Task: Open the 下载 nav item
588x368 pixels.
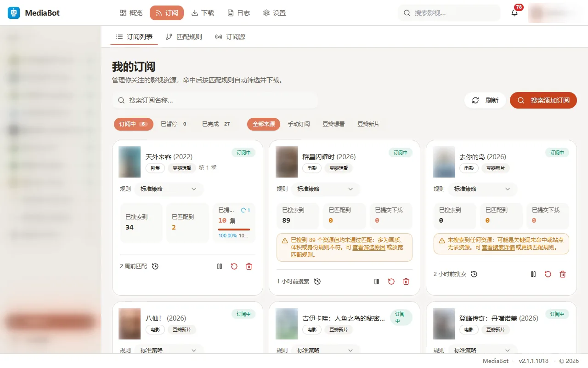Action: pyautogui.click(x=203, y=13)
